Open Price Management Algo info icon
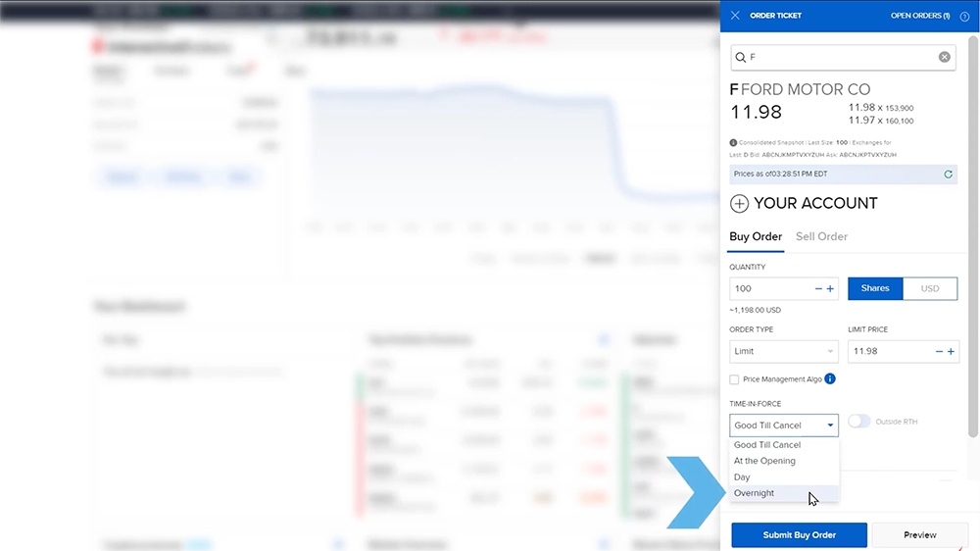 [x=830, y=379]
